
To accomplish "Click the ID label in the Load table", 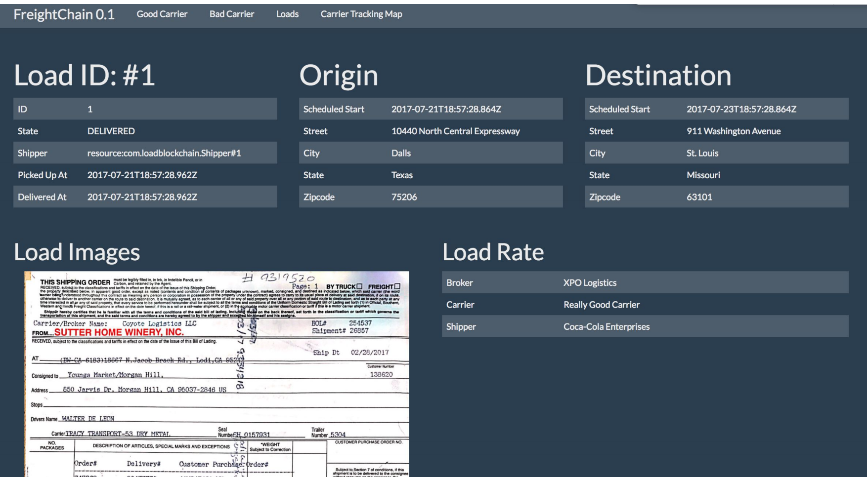I will [x=23, y=109].
